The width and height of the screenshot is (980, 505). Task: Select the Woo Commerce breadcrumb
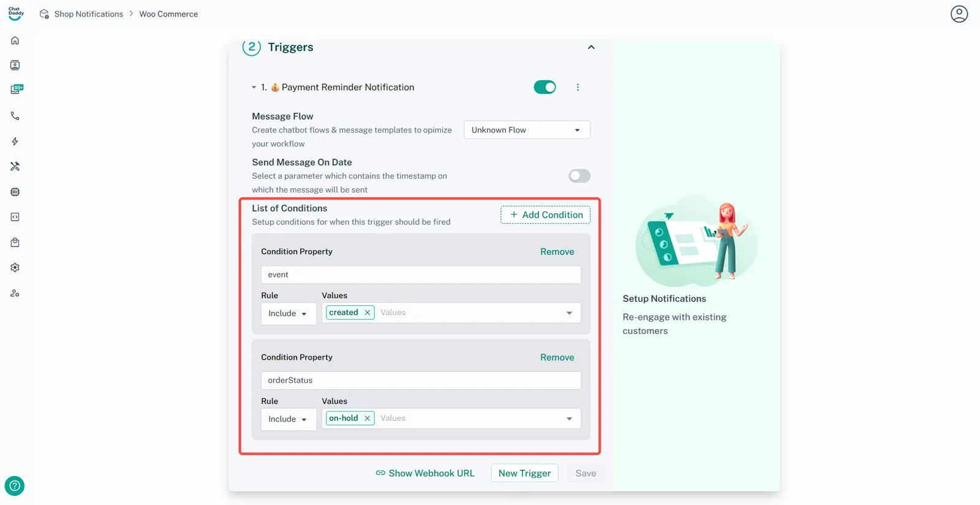168,14
